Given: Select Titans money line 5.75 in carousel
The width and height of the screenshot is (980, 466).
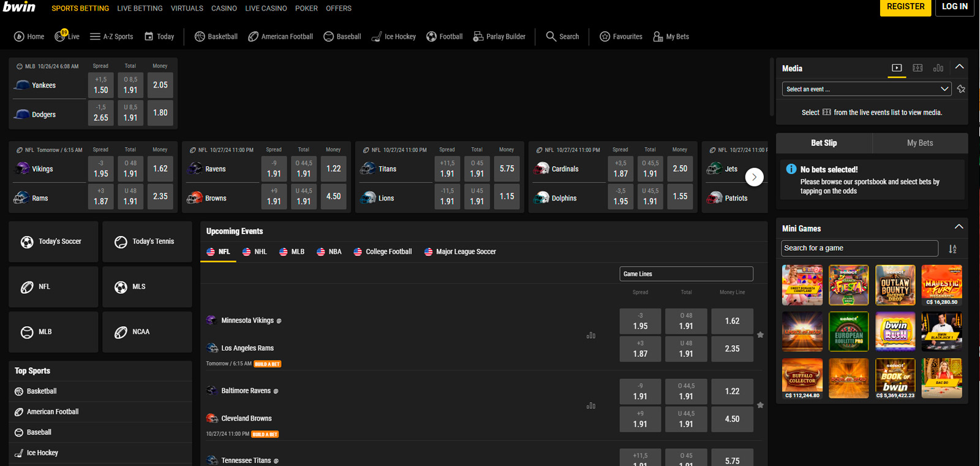Looking at the screenshot, I should click(x=507, y=169).
